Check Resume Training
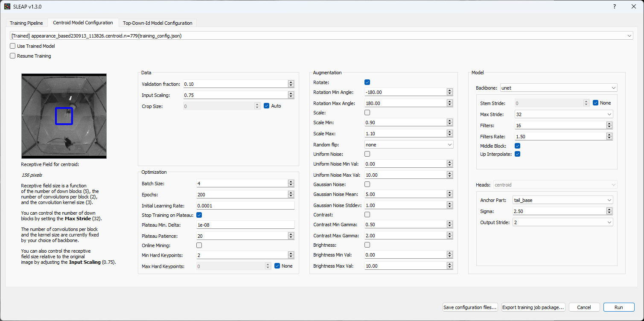The width and height of the screenshot is (644, 321). [x=12, y=55]
